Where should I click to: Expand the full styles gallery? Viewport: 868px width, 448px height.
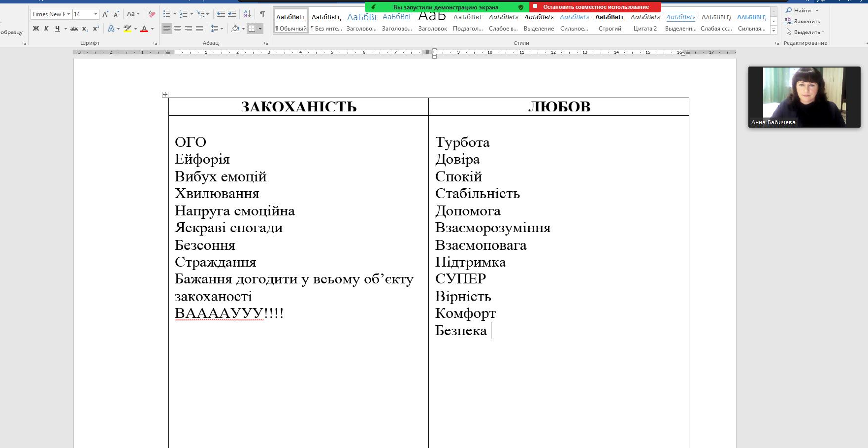(x=773, y=31)
